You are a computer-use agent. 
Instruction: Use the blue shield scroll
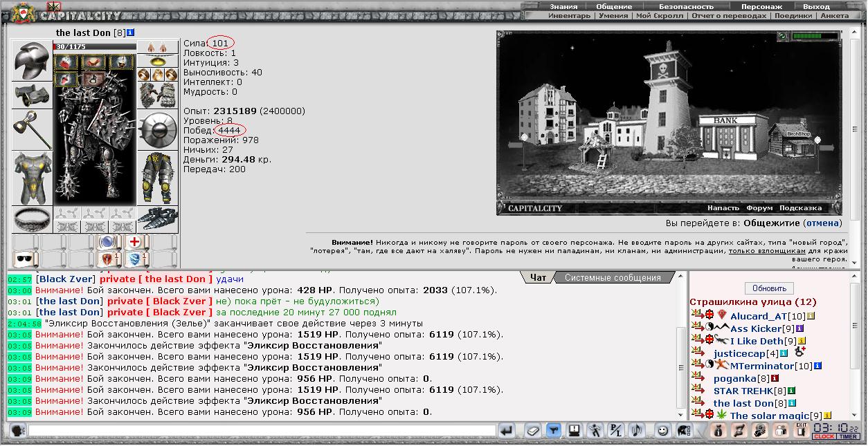[136, 259]
